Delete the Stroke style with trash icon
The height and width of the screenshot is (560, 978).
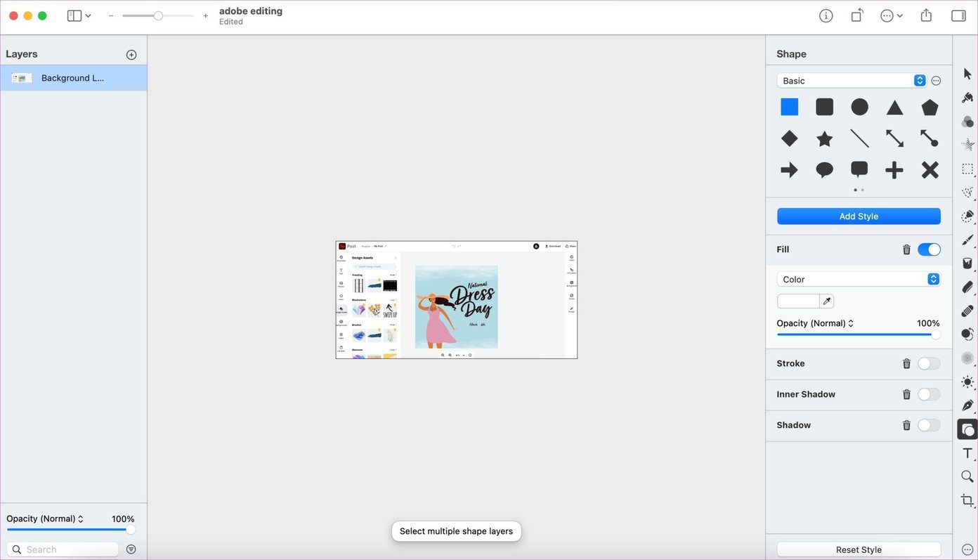[906, 363]
